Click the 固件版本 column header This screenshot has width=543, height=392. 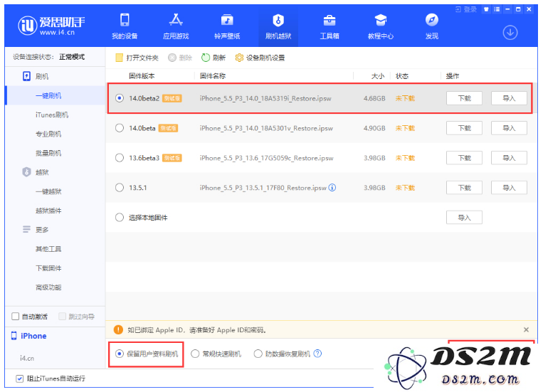coord(142,76)
